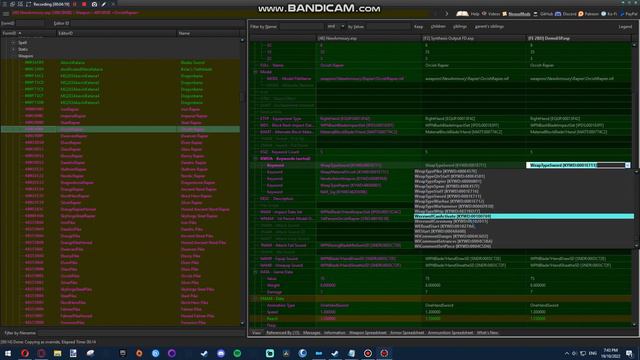This screenshot has height=360, width=640.
Task: Switch to the Referenced By tab
Action: coord(282,333)
